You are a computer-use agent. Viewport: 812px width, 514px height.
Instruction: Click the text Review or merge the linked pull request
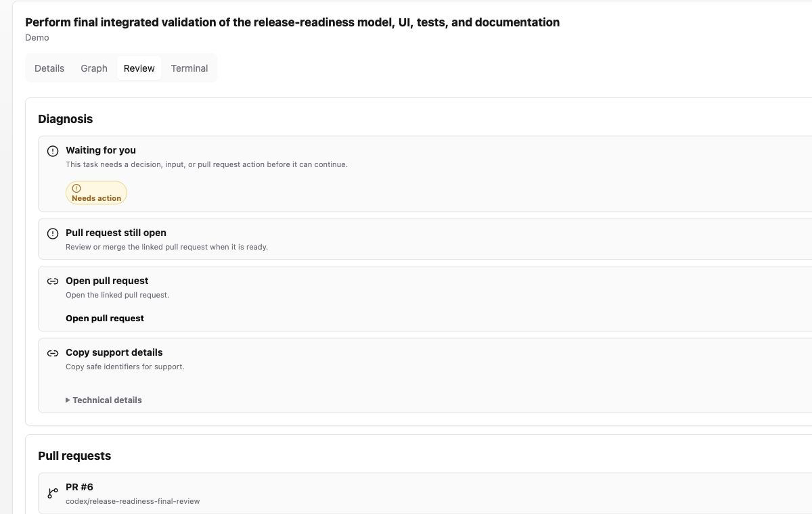[166, 247]
